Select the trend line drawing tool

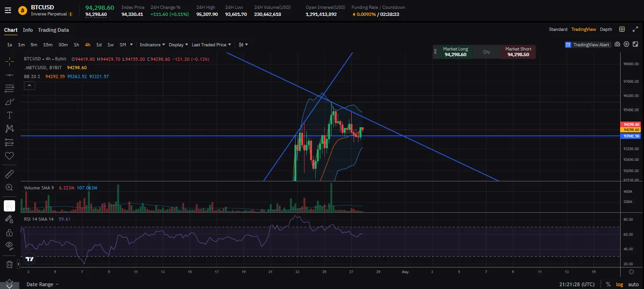point(9,75)
